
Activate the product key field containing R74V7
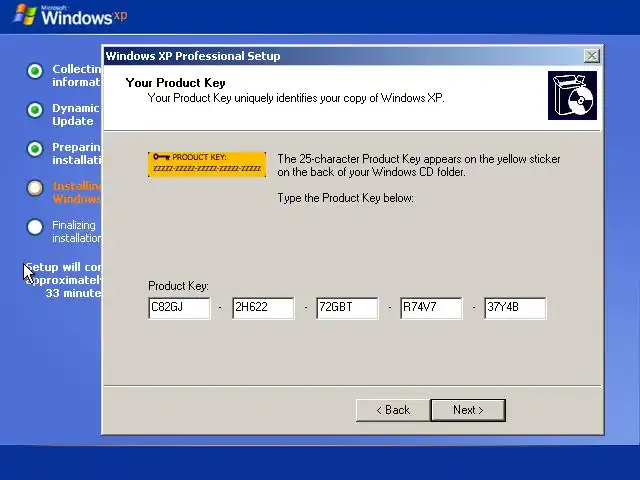[431, 308]
